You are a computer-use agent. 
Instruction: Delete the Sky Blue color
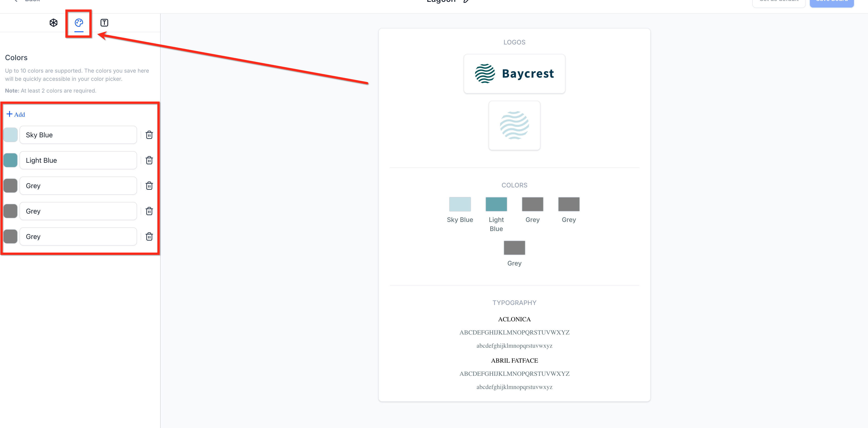[149, 135]
